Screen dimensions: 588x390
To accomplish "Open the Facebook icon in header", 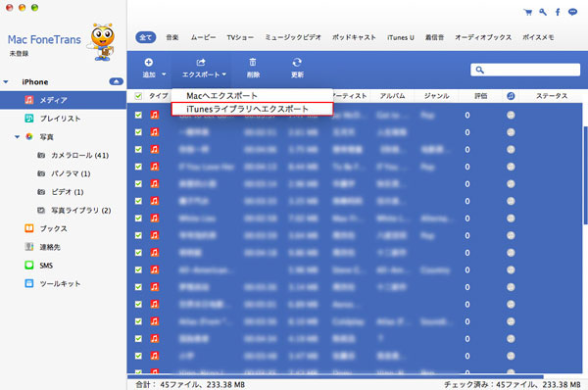I will (x=558, y=13).
